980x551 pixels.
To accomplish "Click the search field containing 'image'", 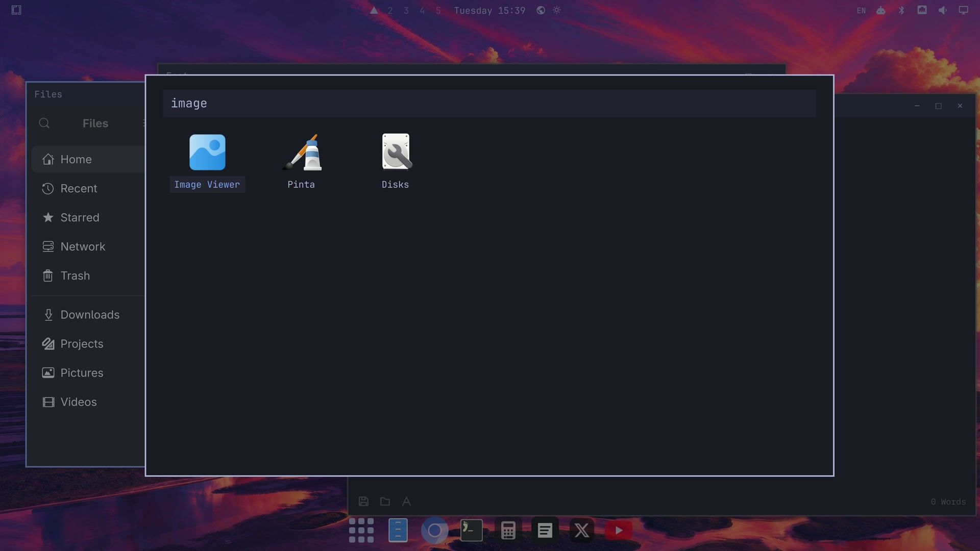I will [x=489, y=104].
